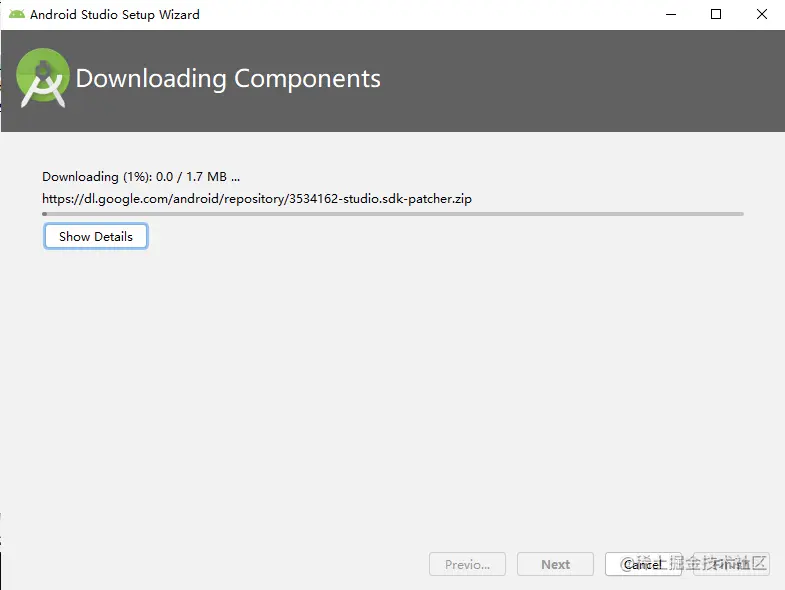The image size is (785, 590).
Task: Minimize the Setup Wizard window
Action: pyautogui.click(x=671, y=15)
